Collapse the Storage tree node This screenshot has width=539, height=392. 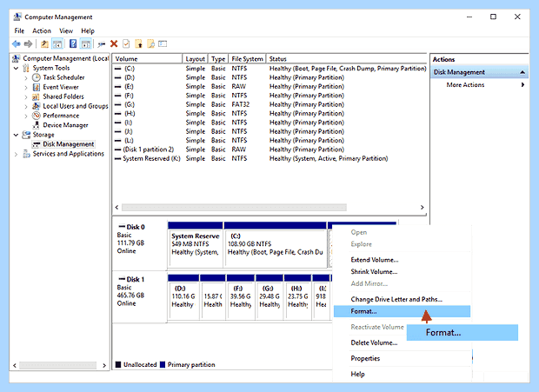tap(16, 135)
